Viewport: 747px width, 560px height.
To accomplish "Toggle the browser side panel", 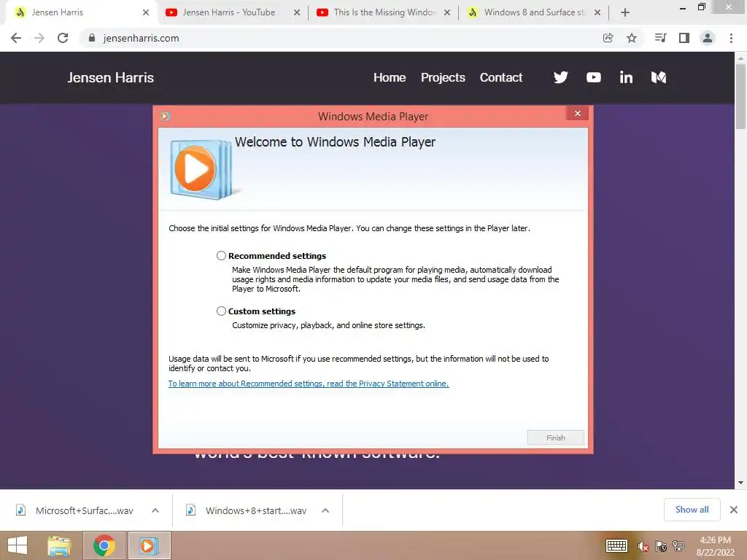I will point(684,38).
